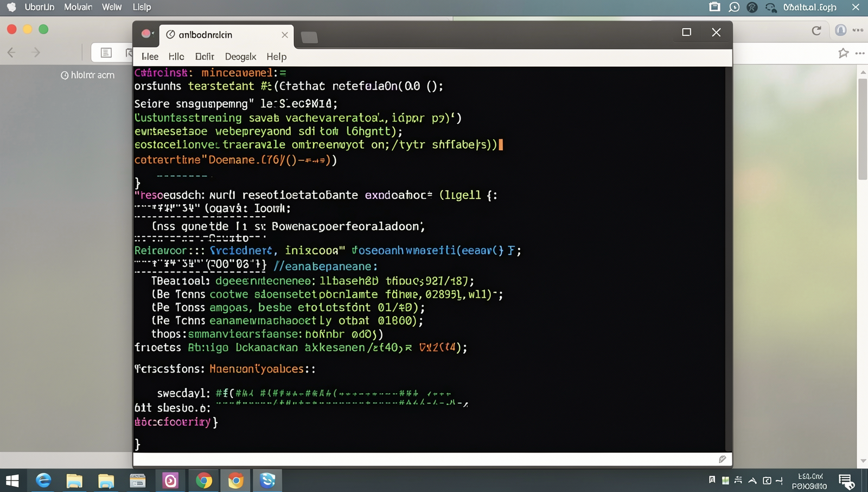Open the taskbar clock and date
The width and height of the screenshot is (868, 492).
pos(809,481)
